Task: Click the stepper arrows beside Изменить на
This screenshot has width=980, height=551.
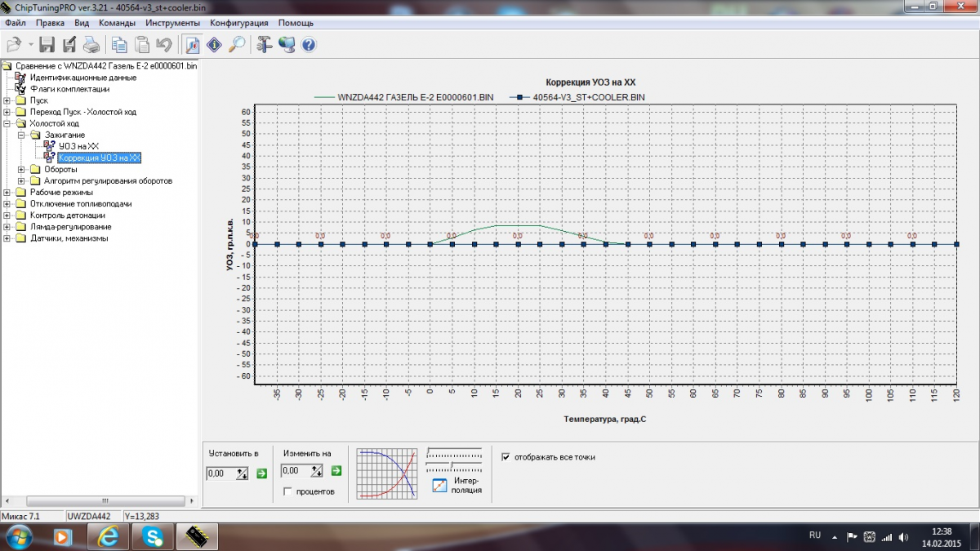Action: 317,470
